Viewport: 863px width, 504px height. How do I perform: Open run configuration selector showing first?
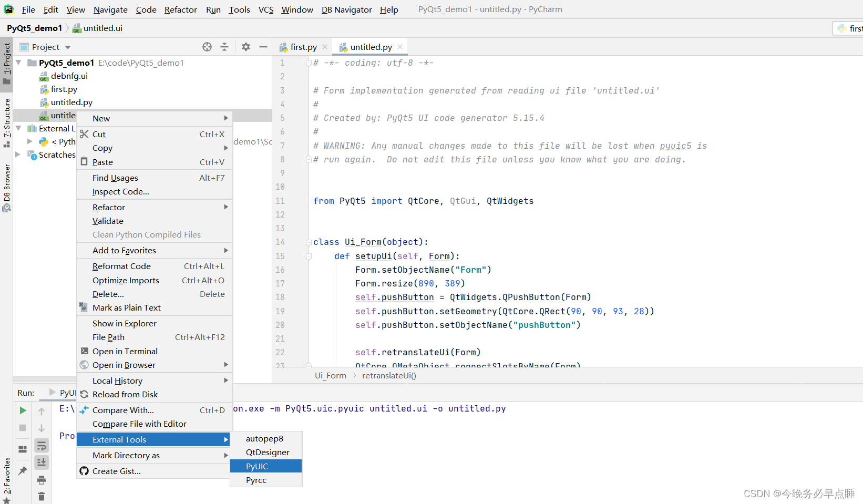(848, 28)
